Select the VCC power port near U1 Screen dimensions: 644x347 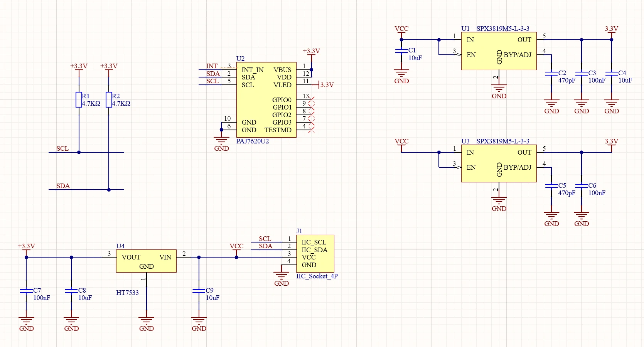click(401, 31)
